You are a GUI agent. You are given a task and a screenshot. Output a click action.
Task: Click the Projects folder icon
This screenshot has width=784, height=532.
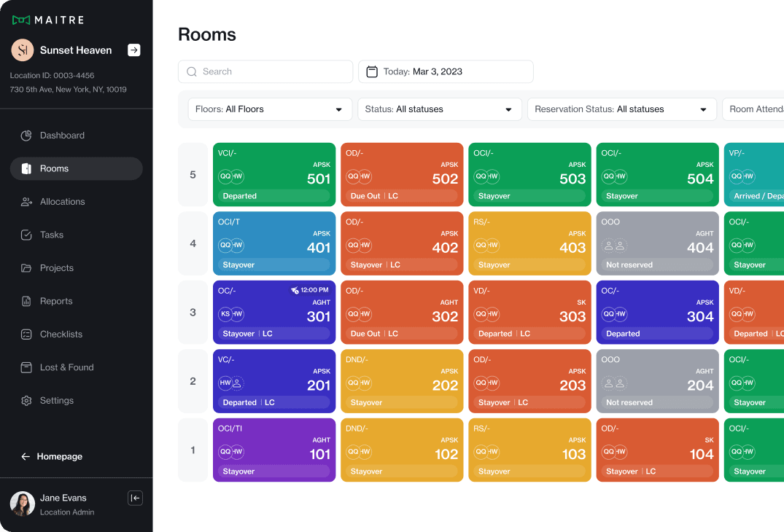[x=26, y=268]
